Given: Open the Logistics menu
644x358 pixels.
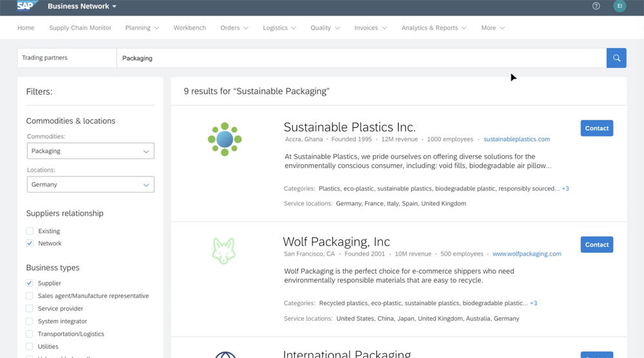Looking at the screenshot, I should (x=279, y=28).
